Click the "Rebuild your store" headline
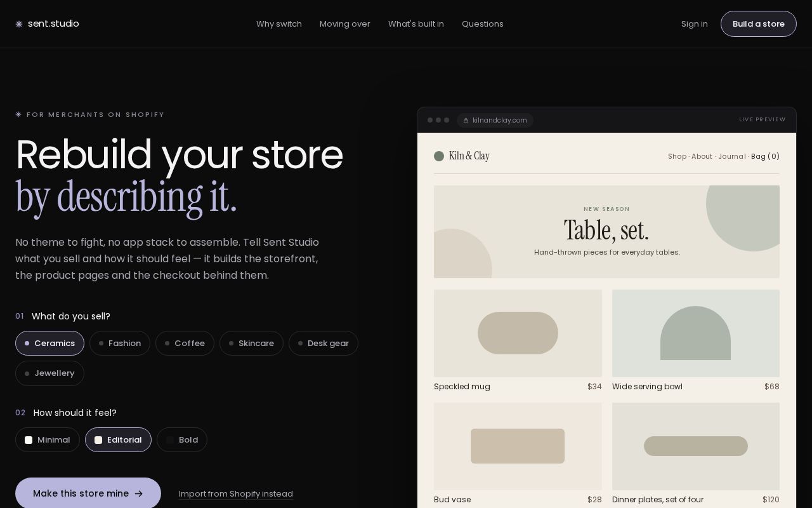812x508 pixels. [x=179, y=154]
